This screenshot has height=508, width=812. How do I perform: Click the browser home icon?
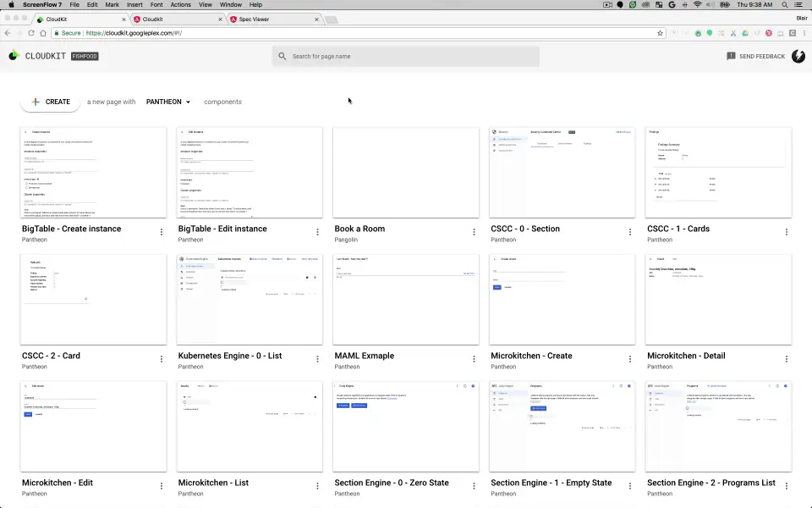[x=43, y=33]
